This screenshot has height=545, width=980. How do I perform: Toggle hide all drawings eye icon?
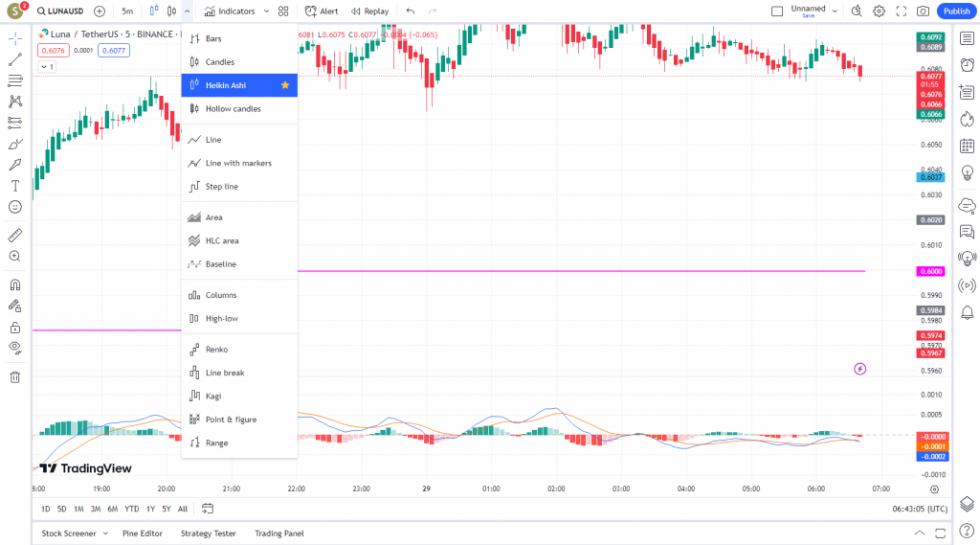pyautogui.click(x=15, y=348)
